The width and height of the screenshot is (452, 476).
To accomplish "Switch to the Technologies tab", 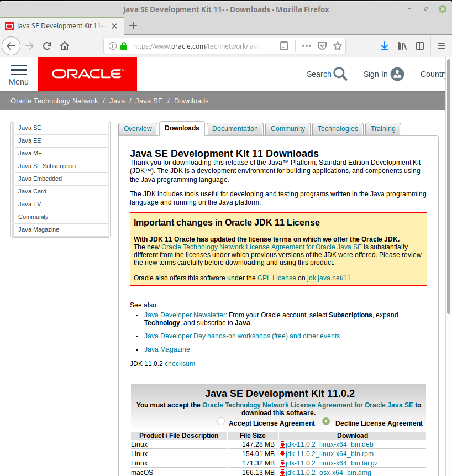I will pos(338,129).
